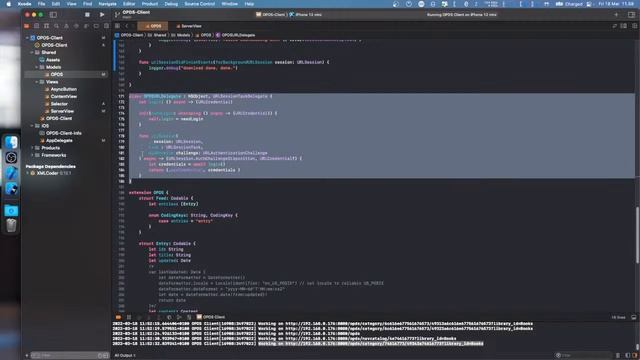
Task: Go back with the editor back arrow
Action: [x=127, y=26]
